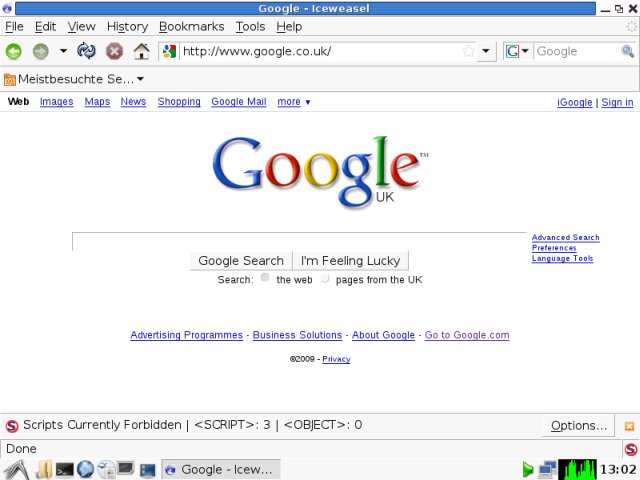Click the green play tray icon
This screenshot has width=640, height=480.
(x=528, y=470)
